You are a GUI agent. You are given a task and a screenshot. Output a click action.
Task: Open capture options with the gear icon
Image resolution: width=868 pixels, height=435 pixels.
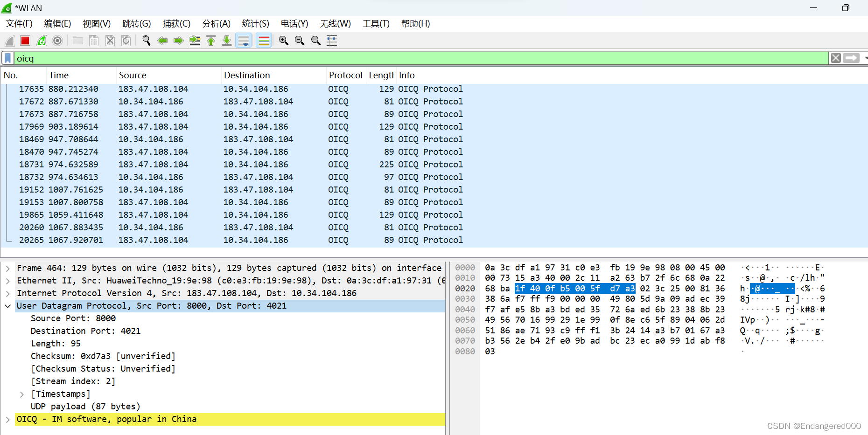tap(57, 41)
